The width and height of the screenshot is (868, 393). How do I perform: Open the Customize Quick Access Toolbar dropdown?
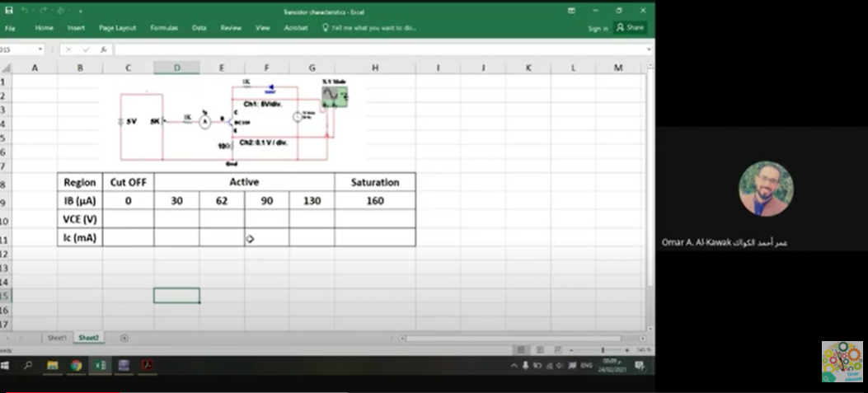[81, 11]
